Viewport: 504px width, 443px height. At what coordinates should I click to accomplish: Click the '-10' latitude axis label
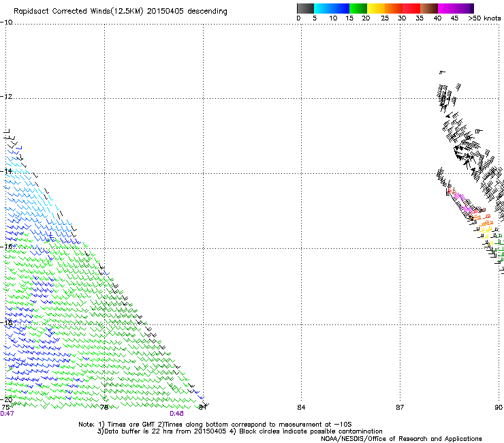(x=6, y=22)
